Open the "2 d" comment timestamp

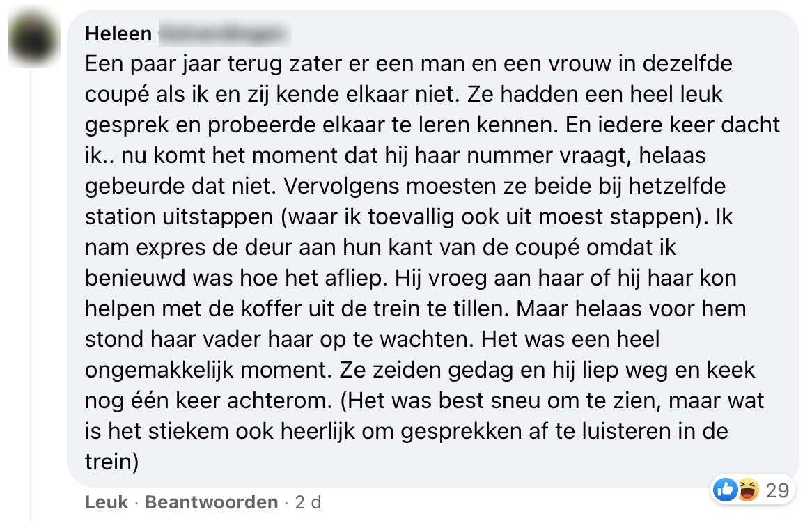point(308,502)
